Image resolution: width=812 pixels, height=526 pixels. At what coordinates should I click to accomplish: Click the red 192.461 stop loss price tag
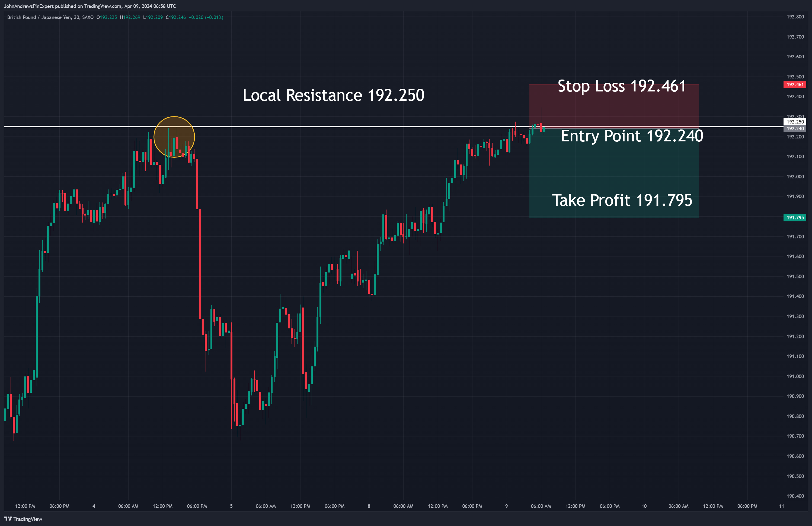(x=795, y=85)
